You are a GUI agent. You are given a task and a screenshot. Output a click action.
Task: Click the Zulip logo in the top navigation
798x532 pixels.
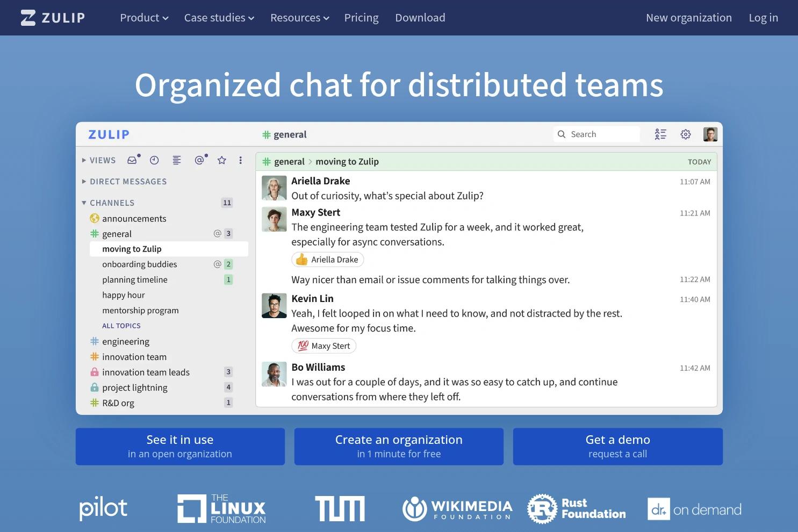tap(53, 18)
